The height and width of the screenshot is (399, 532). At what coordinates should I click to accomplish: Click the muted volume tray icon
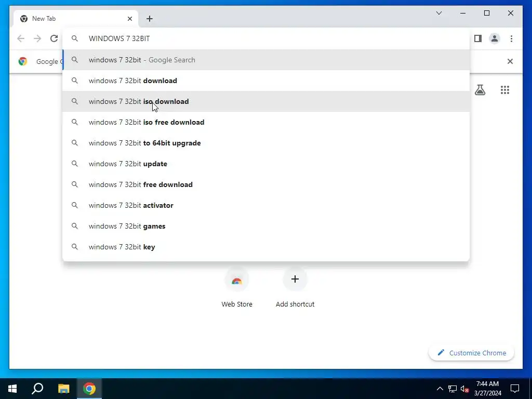(x=464, y=389)
